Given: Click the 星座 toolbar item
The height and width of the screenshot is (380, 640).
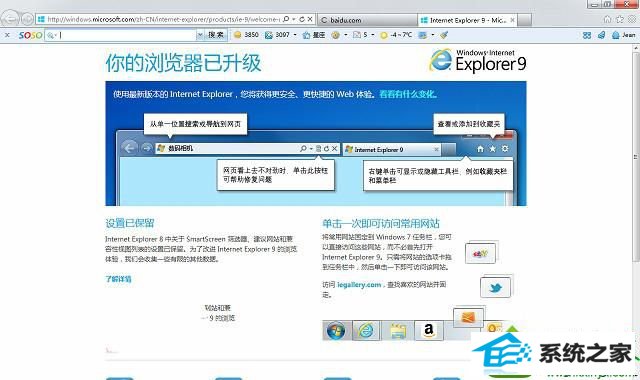Looking at the screenshot, I should point(313,35).
